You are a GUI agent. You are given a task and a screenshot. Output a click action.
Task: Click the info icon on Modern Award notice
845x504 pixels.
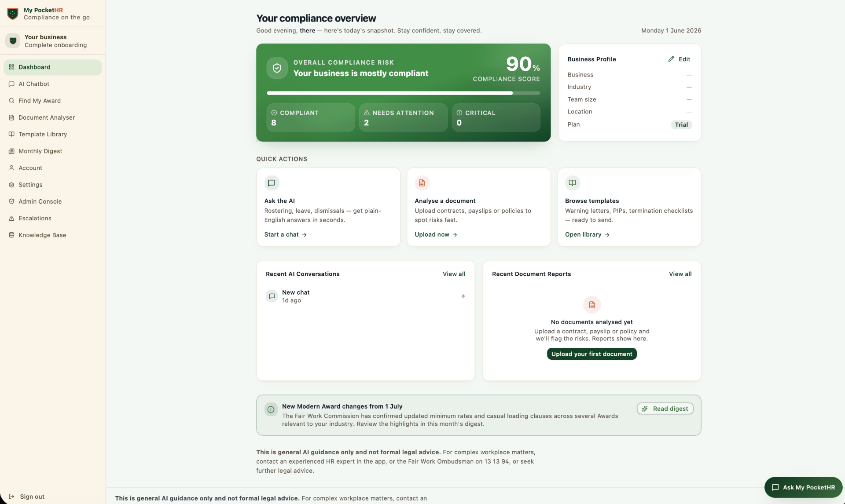click(x=271, y=409)
